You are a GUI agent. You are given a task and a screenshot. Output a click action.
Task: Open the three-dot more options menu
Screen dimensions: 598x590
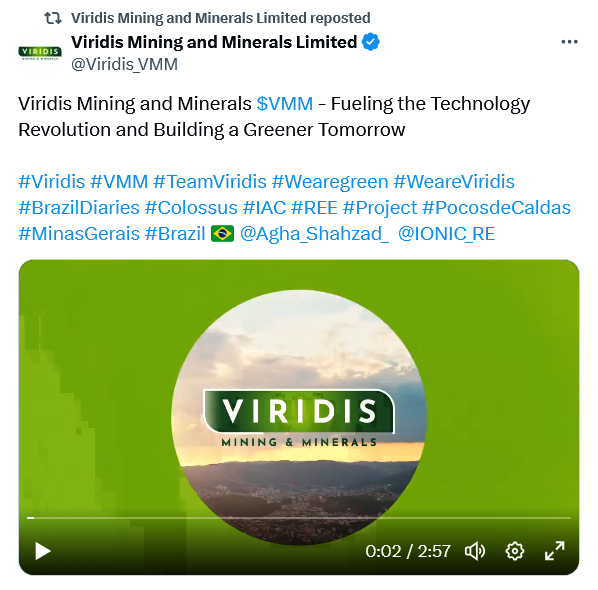point(569,42)
